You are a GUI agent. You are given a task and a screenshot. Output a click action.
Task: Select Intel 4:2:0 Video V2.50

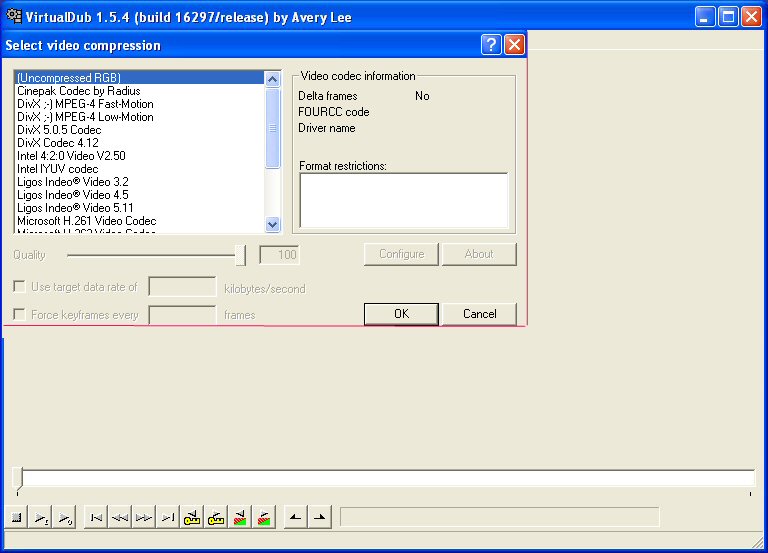140,156
